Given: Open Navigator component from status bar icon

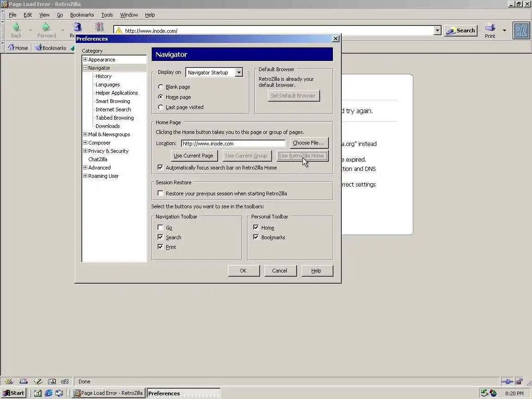Looking at the screenshot, I should 9,381.
